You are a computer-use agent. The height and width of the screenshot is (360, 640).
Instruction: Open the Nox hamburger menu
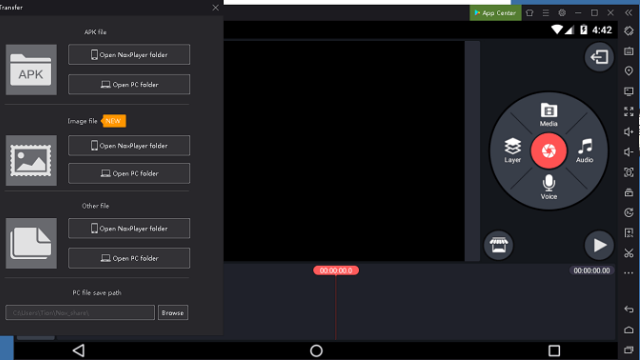click(546, 13)
